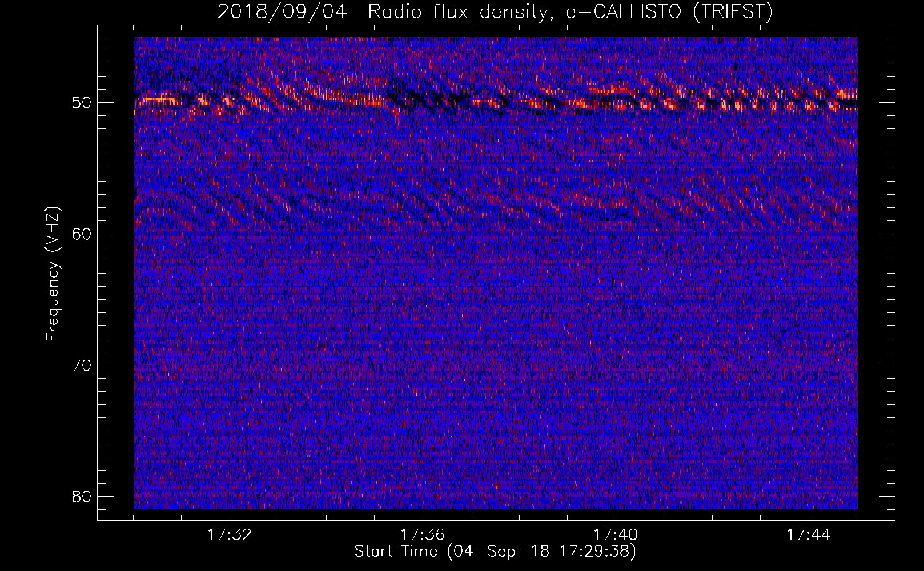Viewport: 924px width, 571px height.
Task: Click the 60 frequency tick label
Action: click(x=82, y=234)
